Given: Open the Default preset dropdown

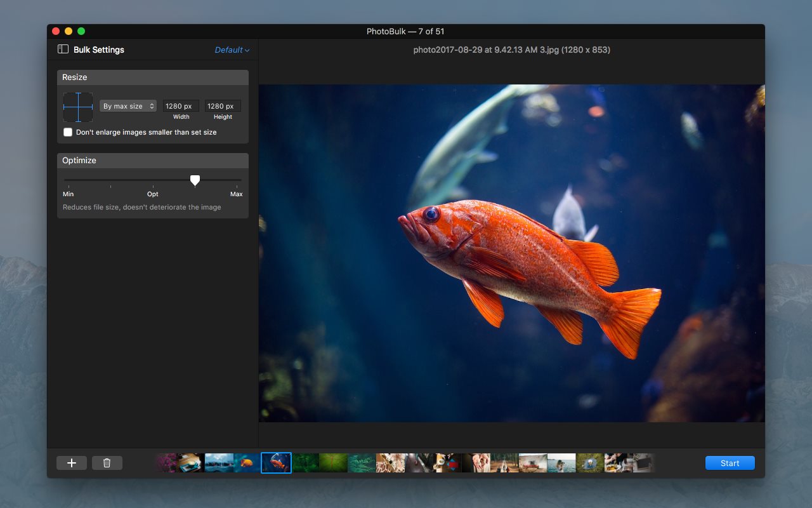Looking at the screenshot, I should [x=232, y=50].
